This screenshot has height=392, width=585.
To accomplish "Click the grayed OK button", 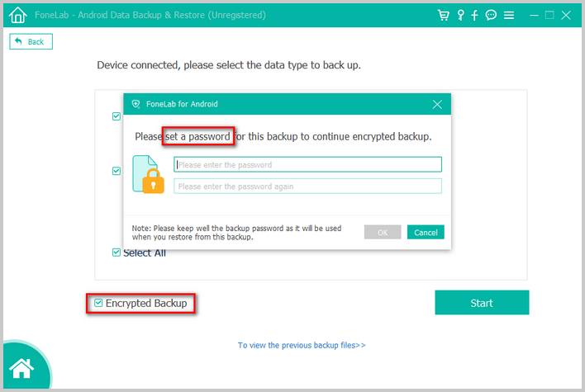I will point(383,232).
